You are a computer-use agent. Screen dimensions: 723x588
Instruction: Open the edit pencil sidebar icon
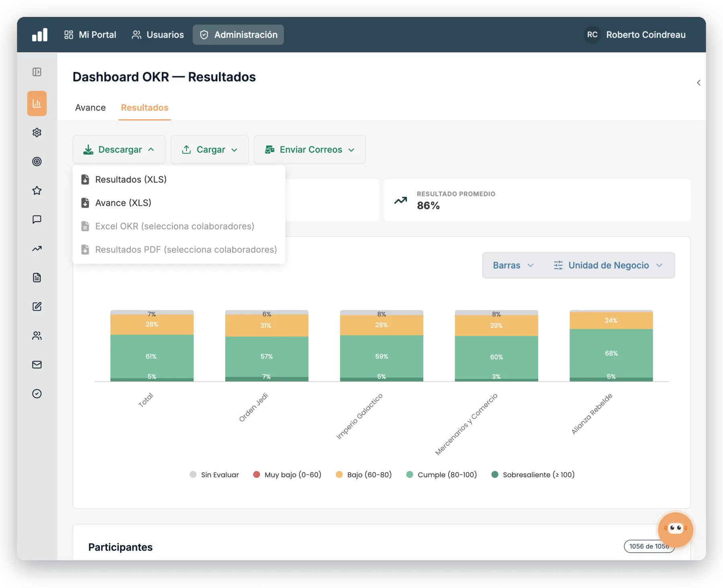pyautogui.click(x=37, y=306)
